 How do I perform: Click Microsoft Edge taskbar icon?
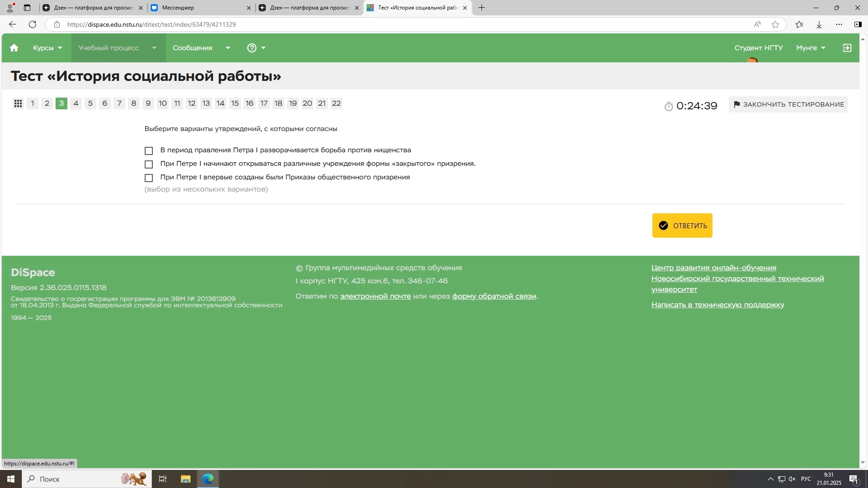(208, 479)
